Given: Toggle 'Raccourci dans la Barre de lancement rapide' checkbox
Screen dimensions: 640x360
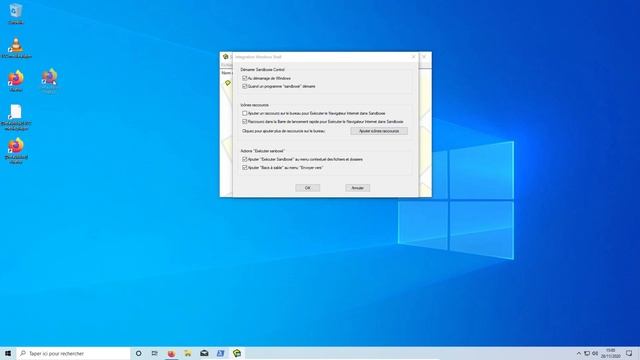Looking at the screenshot, I should (x=244, y=122).
